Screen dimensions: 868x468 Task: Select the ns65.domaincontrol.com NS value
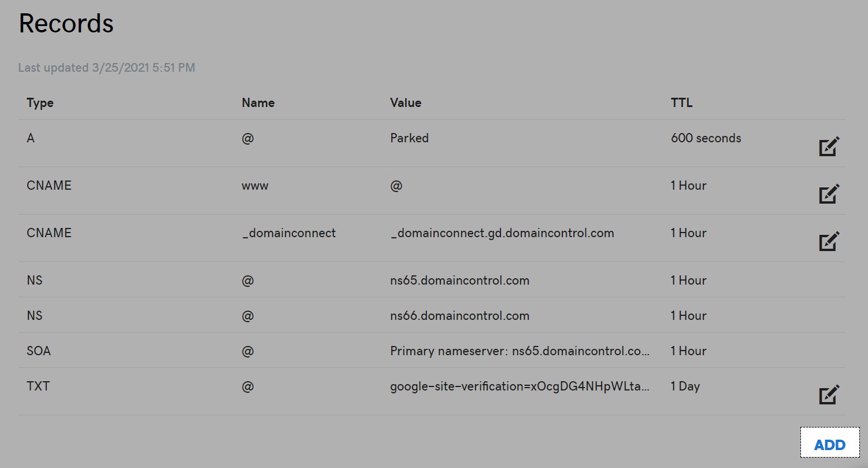[x=459, y=281]
